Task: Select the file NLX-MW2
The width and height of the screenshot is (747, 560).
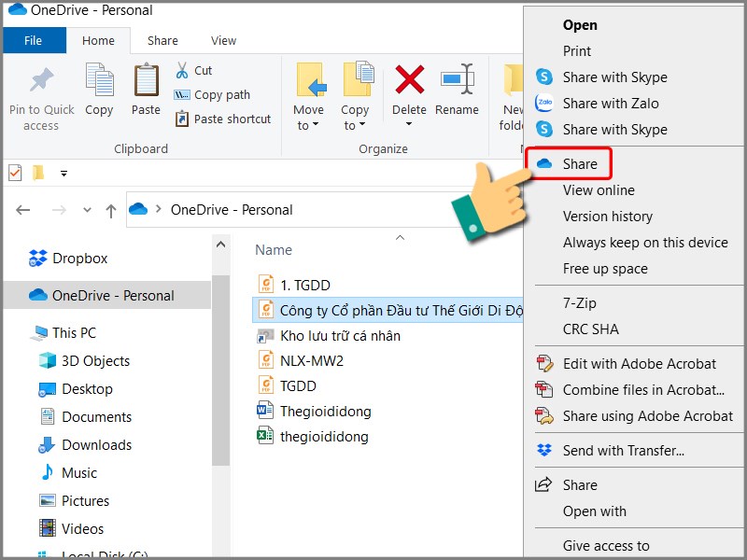Action: point(300,360)
